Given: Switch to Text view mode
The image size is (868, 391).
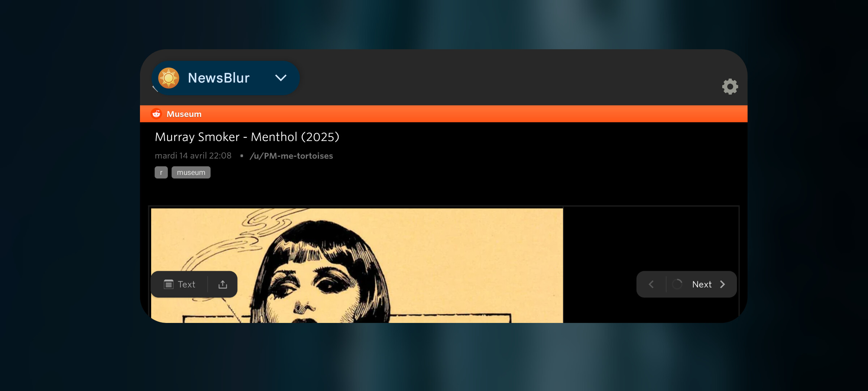Looking at the screenshot, I should [179, 284].
